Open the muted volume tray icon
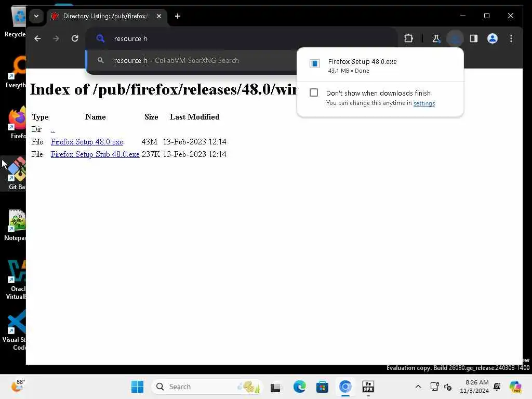The height and width of the screenshot is (399, 532). coord(448,387)
